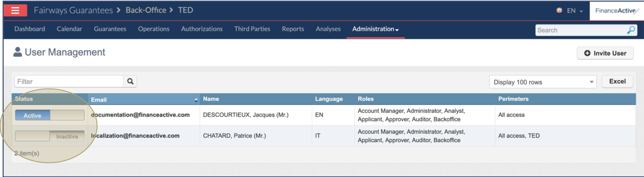Click the User Management heading
This screenshot has width=644, height=177.
tap(65, 52)
